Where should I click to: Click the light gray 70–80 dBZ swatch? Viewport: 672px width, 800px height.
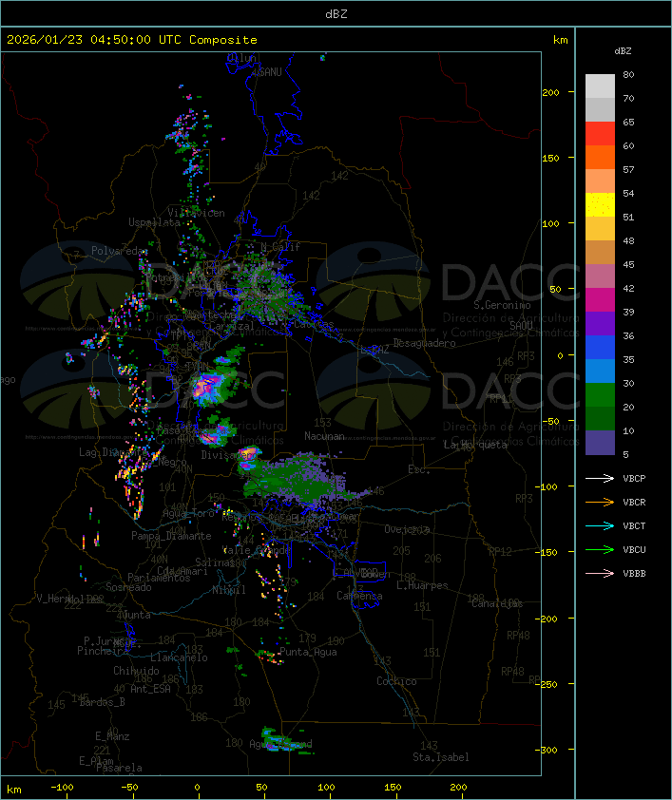pyautogui.click(x=600, y=86)
